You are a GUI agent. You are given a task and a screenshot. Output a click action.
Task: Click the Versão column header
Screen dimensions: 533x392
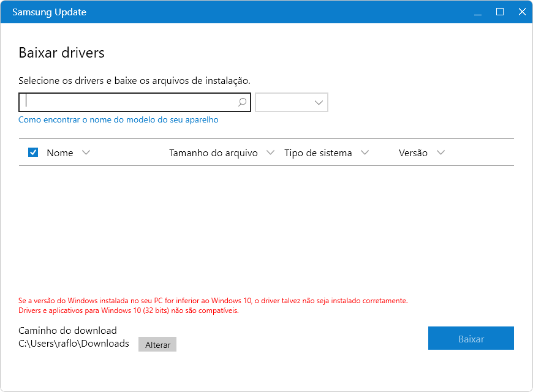[413, 153]
